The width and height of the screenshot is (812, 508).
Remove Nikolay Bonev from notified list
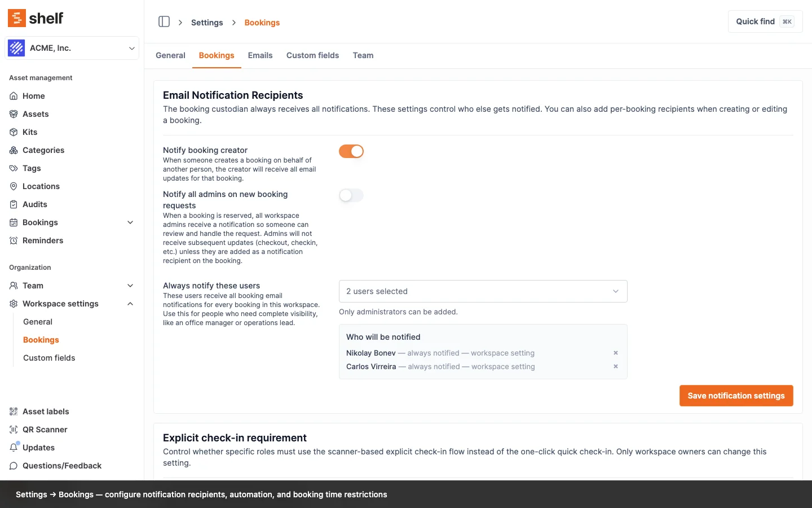616,353
